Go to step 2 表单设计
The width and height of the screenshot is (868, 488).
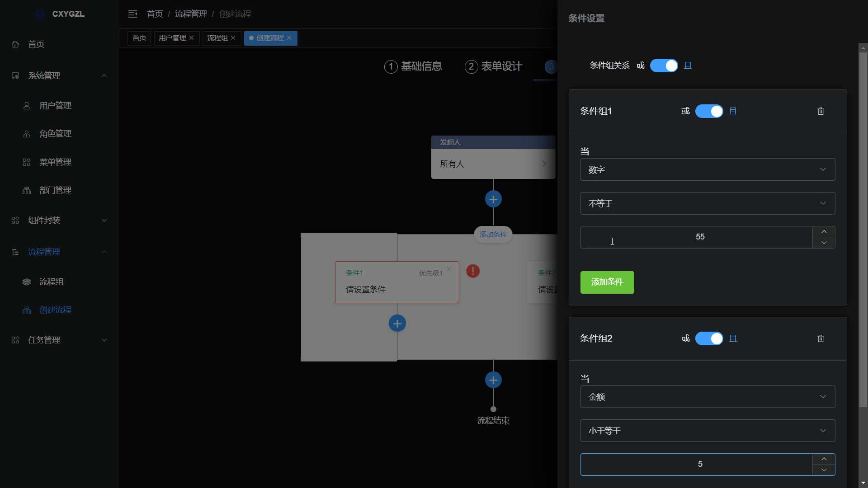click(x=493, y=66)
